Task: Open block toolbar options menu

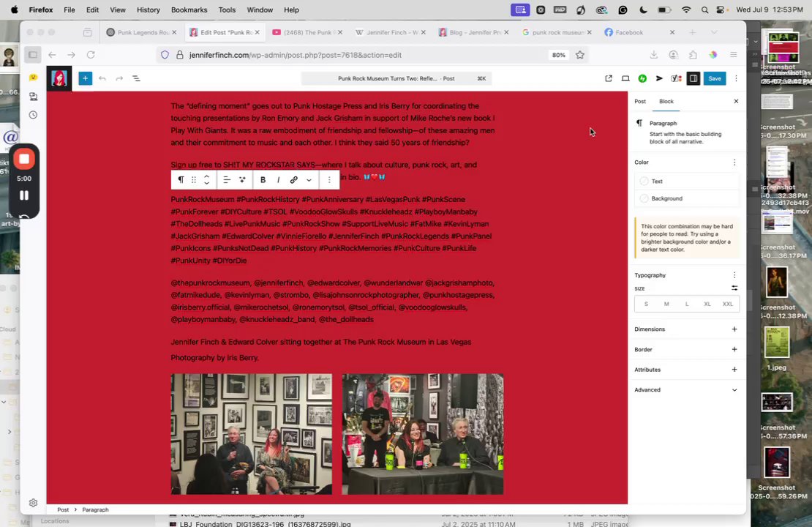Action: click(x=329, y=180)
